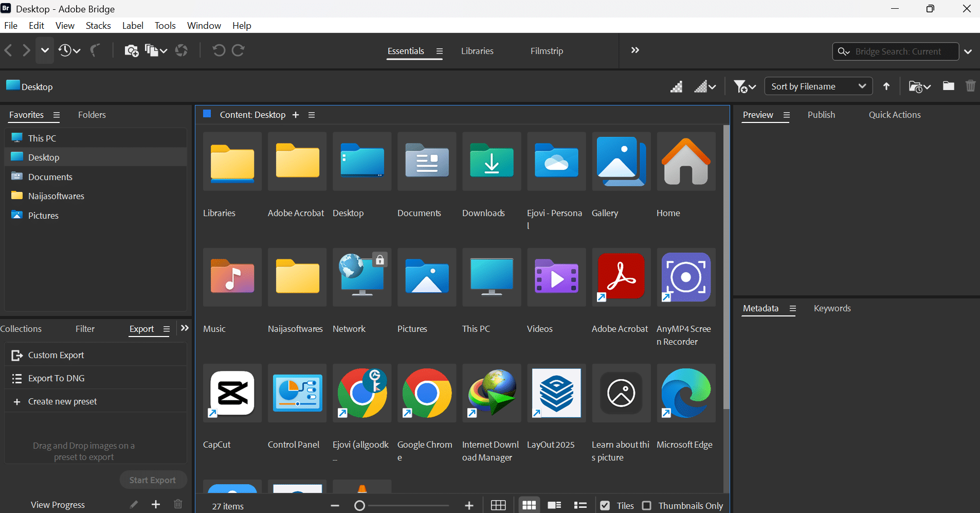Click the Open in Camera Raw icon

(x=181, y=50)
